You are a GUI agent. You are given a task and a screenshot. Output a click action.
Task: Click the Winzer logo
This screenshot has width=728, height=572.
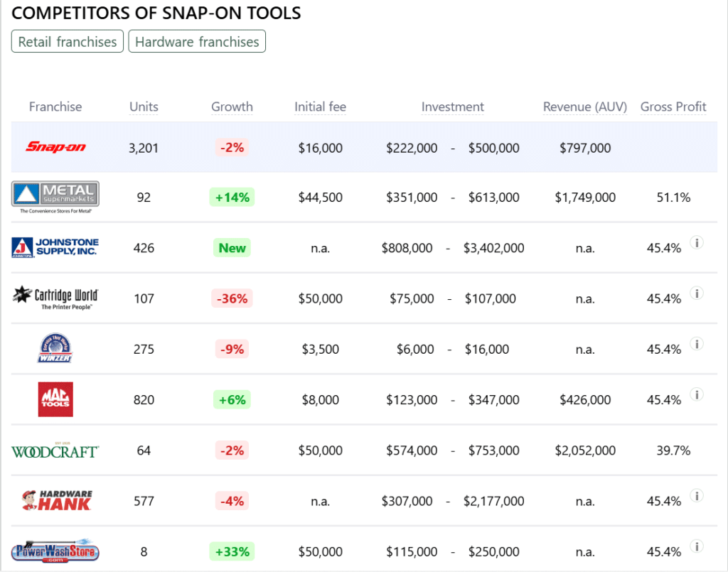pyautogui.click(x=55, y=348)
